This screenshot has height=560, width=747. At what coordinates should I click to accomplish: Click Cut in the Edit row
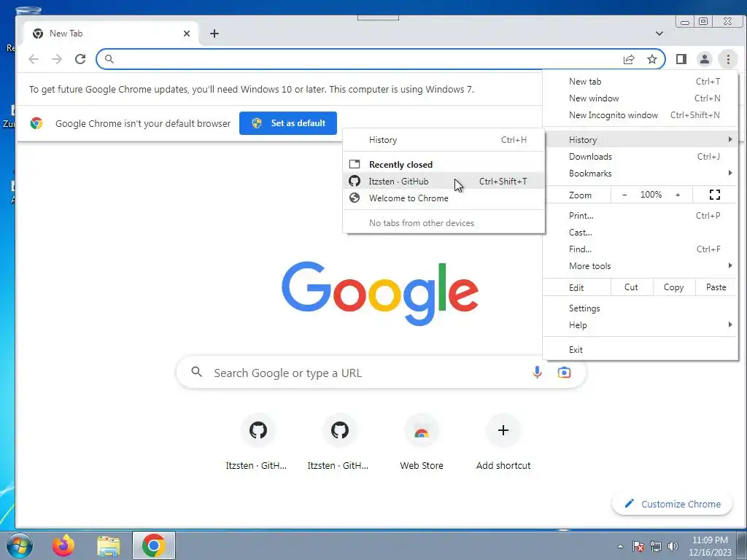point(631,287)
